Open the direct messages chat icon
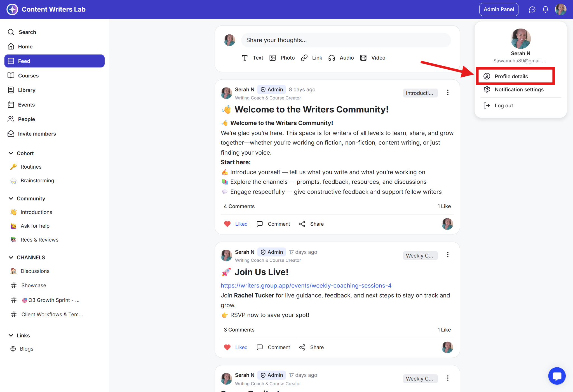Screen dimensions: 573x392 [532, 10]
